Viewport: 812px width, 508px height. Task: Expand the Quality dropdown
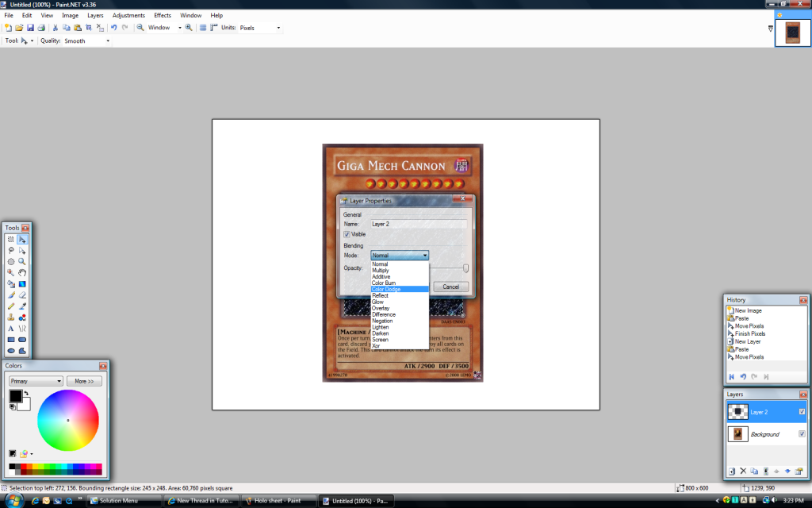click(x=86, y=40)
